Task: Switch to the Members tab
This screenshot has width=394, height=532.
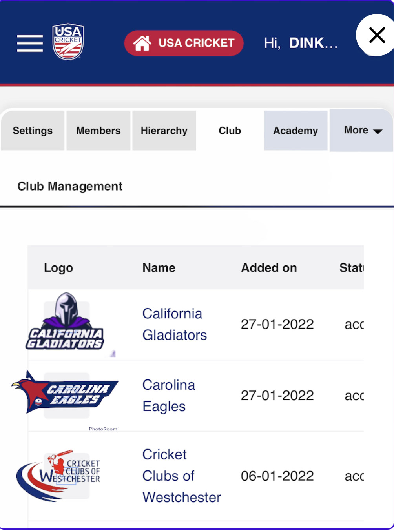Action: coord(98,131)
